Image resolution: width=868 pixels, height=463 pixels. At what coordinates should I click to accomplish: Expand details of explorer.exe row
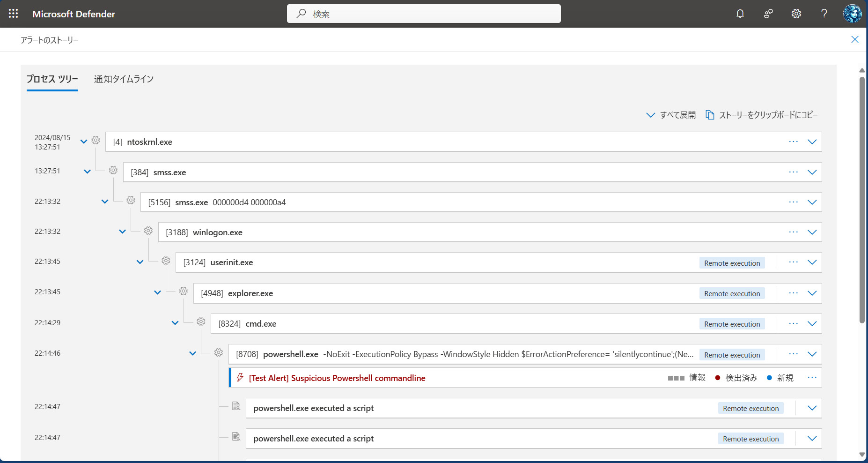(x=812, y=293)
